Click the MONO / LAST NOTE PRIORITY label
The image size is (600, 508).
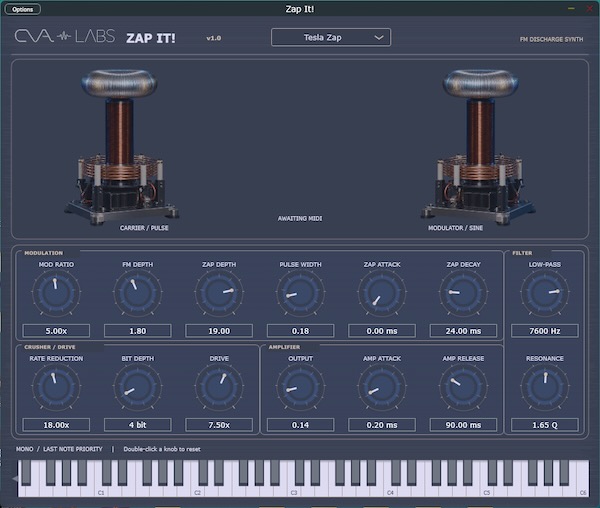pyautogui.click(x=59, y=449)
